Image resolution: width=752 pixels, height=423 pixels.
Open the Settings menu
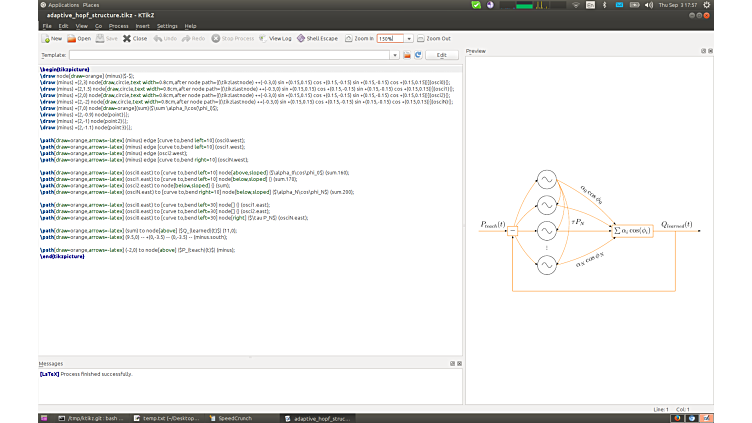pos(167,25)
